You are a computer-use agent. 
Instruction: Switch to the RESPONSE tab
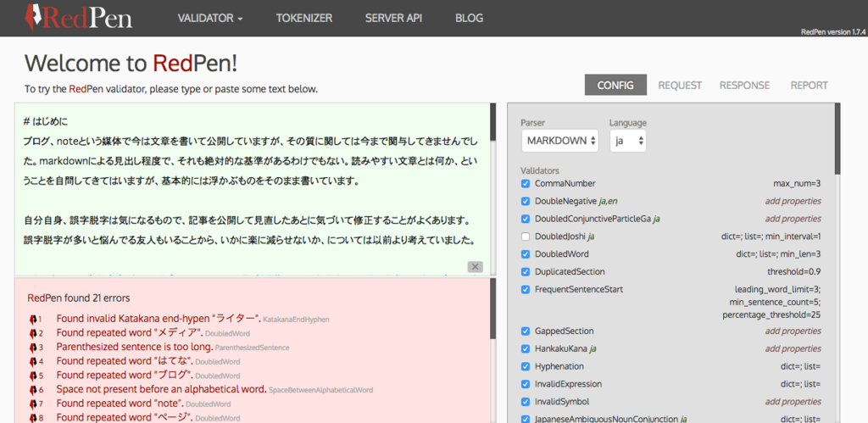click(x=744, y=86)
